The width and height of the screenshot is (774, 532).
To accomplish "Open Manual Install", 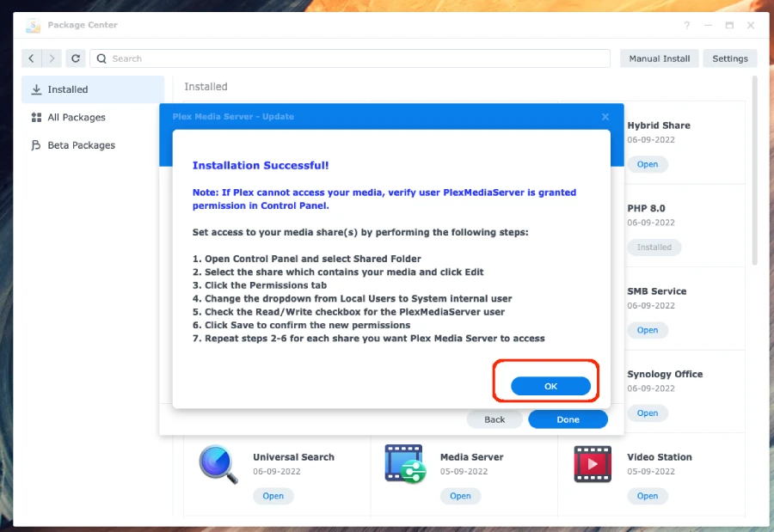I will click(x=659, y=58).
